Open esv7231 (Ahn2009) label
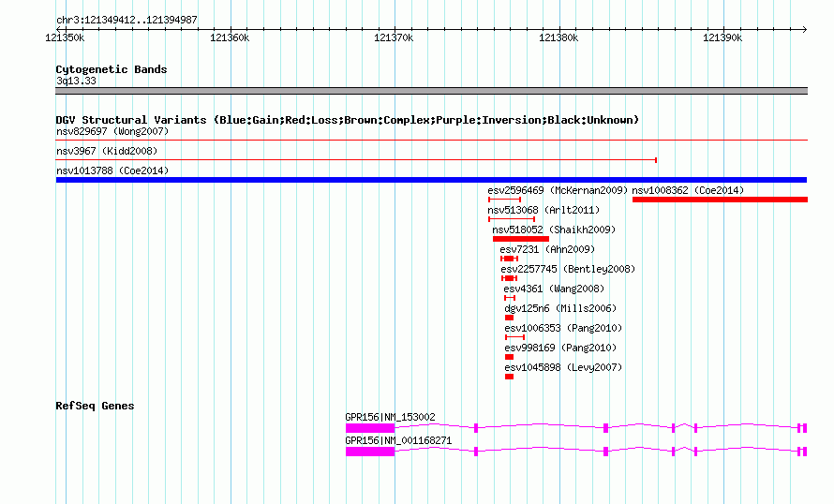 pyautogui.click(x=547, y=249)
